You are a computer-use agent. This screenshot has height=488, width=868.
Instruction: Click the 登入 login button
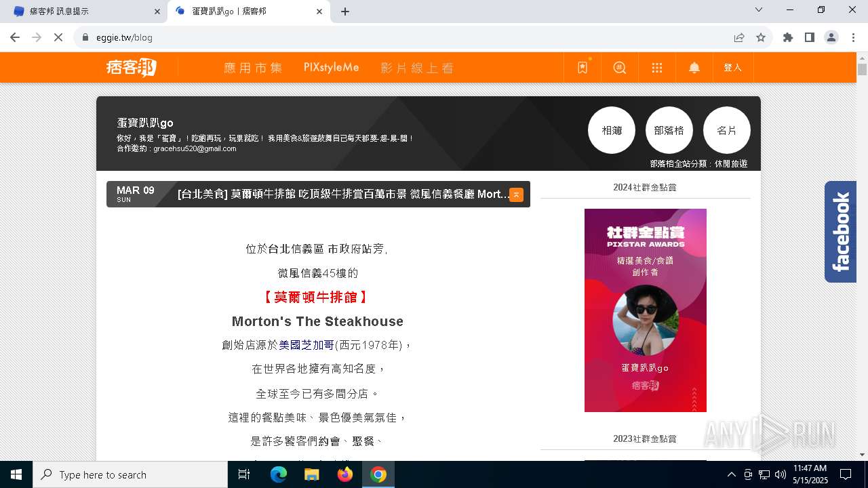tap(733, 68)
